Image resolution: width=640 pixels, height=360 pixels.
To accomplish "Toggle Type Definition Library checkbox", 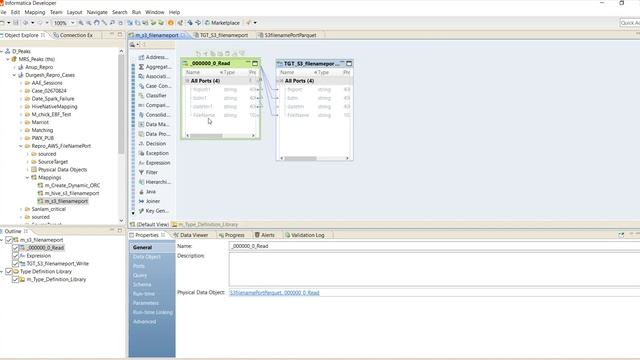I will (x=9, y=271).
